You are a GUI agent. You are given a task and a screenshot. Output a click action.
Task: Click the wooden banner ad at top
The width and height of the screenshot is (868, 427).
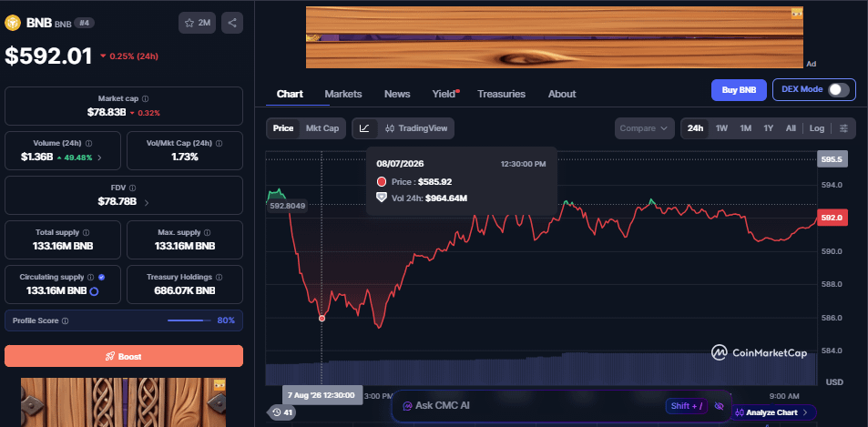(x=554, y=37)
